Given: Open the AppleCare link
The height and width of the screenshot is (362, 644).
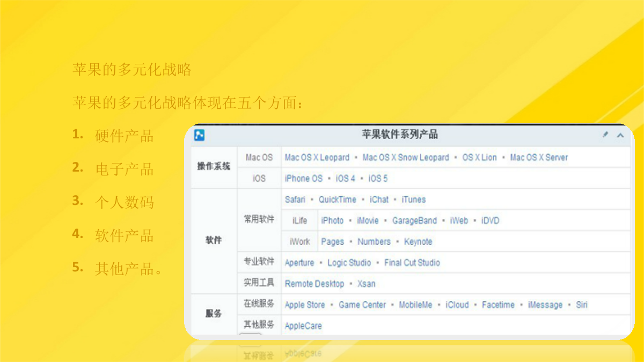Looking at the screenshot, I should pos(303,326).
